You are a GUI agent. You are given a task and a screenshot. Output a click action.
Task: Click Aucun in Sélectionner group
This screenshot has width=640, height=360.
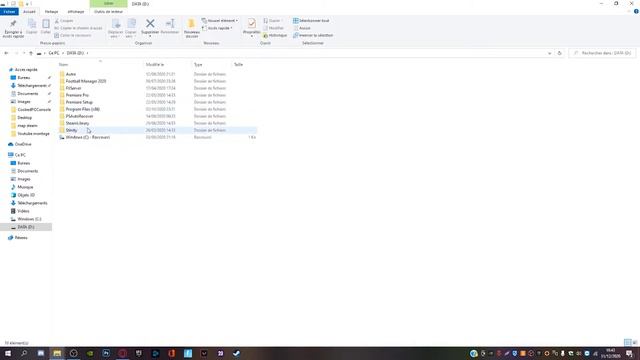coord(302,28)
